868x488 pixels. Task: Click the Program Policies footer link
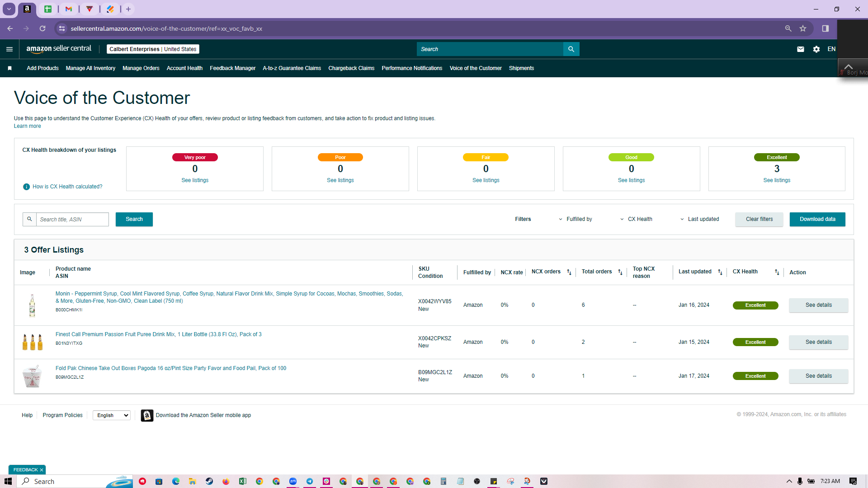pos(62,415)
